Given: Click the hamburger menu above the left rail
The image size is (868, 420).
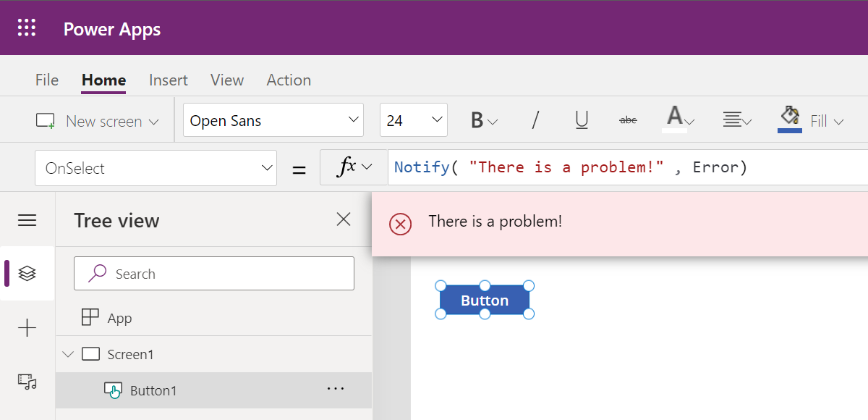Looking at the screenshot, I should tap(27, 219).
